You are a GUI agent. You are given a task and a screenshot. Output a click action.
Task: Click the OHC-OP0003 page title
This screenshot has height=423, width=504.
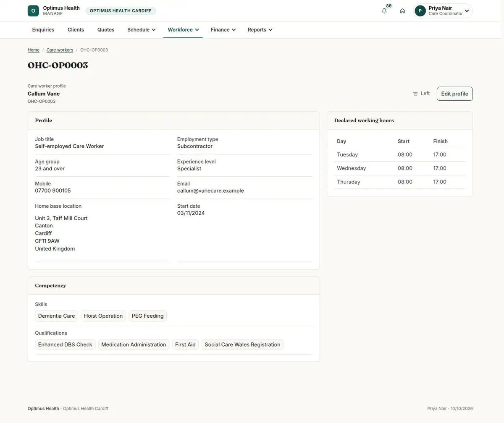click(58, 65)
